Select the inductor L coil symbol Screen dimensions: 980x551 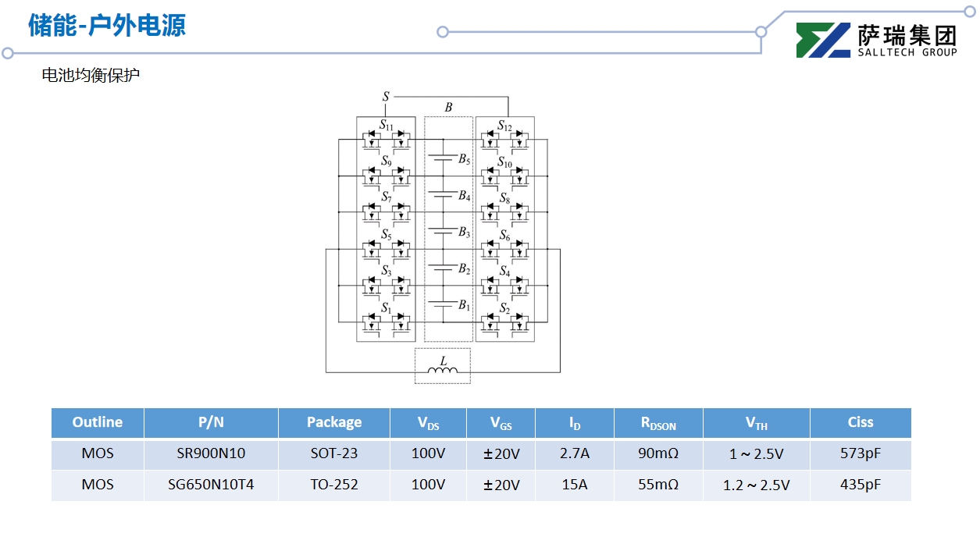point(443,370)
